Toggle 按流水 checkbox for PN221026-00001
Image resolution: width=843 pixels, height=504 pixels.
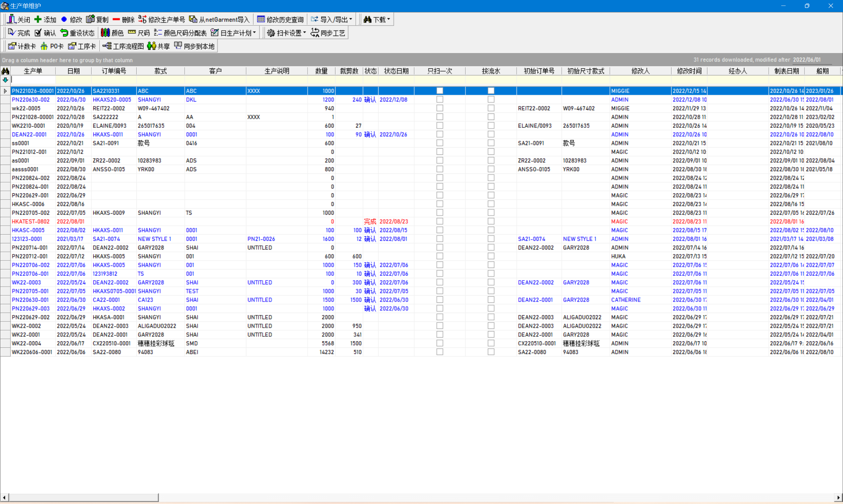[x=491, y=91]
